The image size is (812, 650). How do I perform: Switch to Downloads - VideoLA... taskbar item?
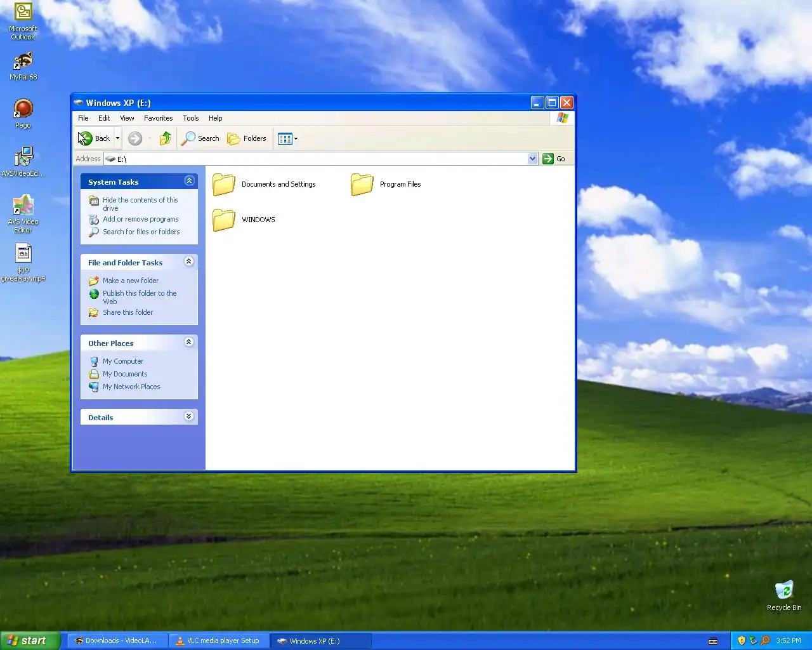click(116, 641)
